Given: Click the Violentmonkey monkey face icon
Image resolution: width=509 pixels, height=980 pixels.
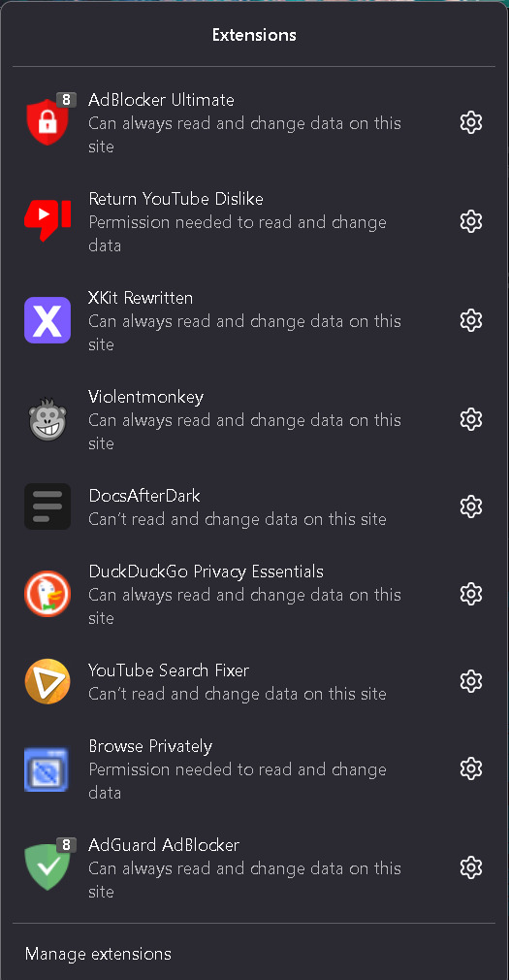Looking at the screenshot, I should (48, 419).
